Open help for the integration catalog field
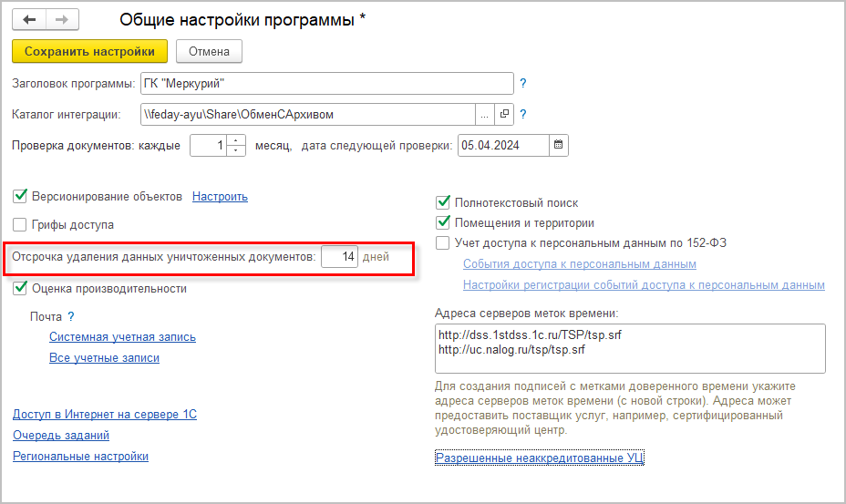The image size is (846, 504). 523,114
